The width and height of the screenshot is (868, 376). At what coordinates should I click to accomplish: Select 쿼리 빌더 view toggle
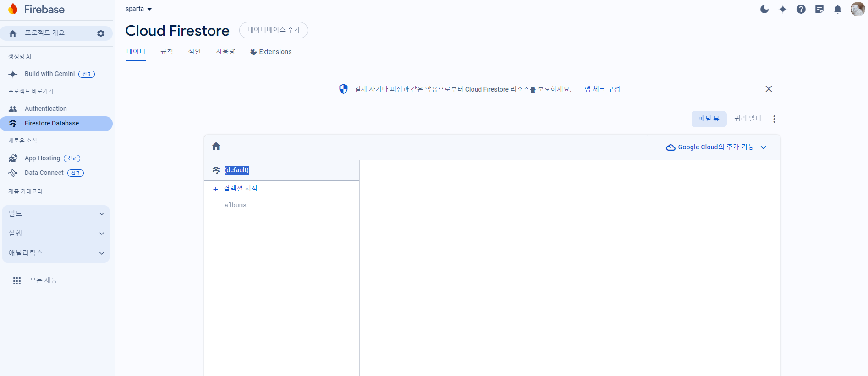click(747, 119)
